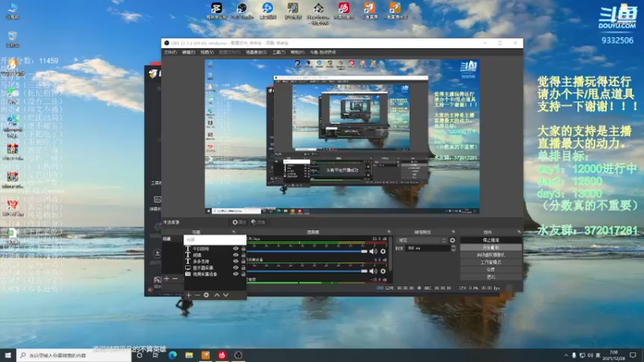The width and height of the screenshot is (644, 362).
Task: Remove scene with the minus icon
Action: [175, 278]
